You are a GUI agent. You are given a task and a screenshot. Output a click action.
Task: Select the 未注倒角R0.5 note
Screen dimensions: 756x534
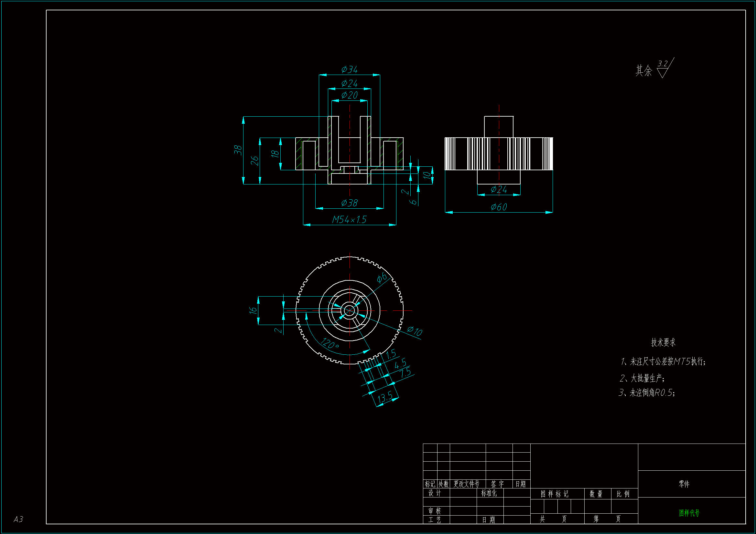[x=647, y=393]
